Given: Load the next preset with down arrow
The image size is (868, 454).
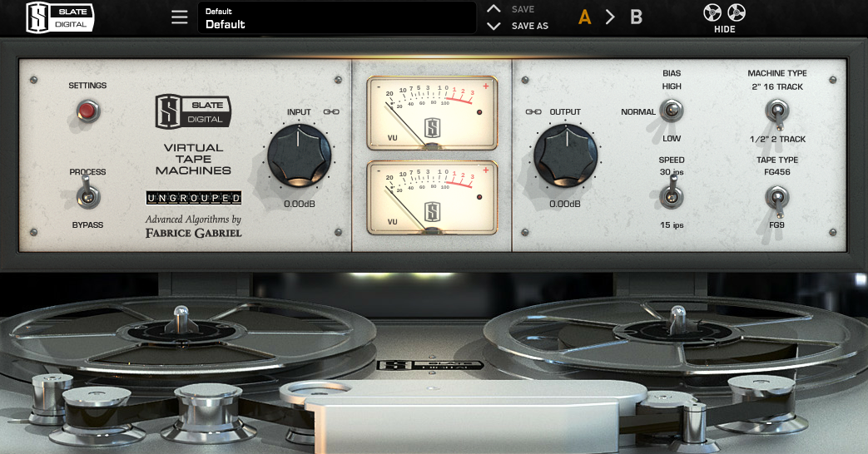Looking at the screenshot, I should (494, 26).
